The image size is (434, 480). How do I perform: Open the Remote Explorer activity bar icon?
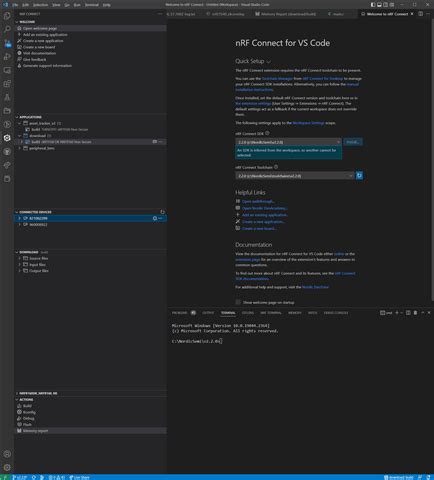[7, 70]
